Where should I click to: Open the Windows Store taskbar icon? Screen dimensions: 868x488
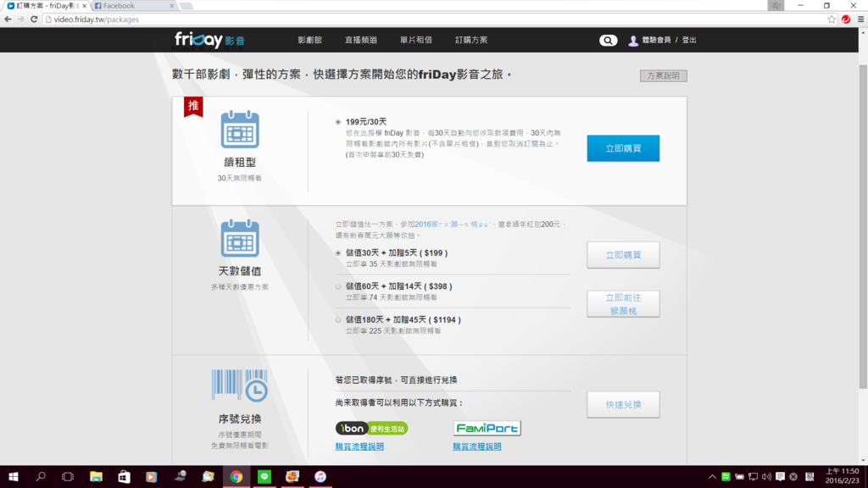coord(124,476)
